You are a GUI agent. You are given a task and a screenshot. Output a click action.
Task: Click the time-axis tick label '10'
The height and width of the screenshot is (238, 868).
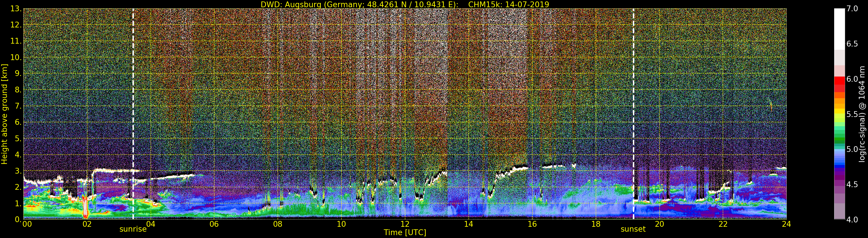click(341, 224)
